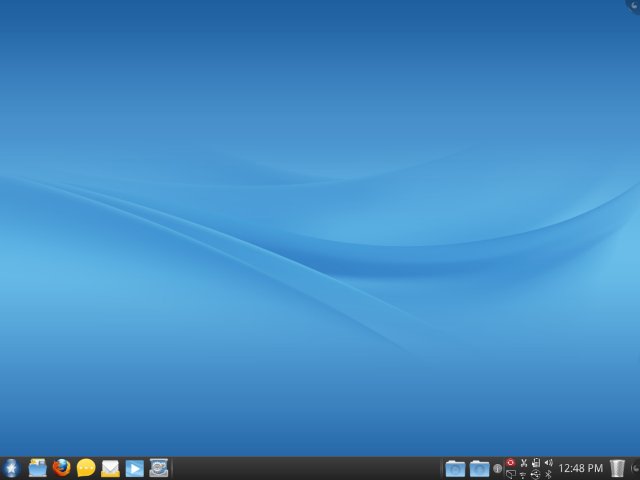The image size is (640, 480).
Task: Show notifications via the round info icon
Action: coord(498,469)
